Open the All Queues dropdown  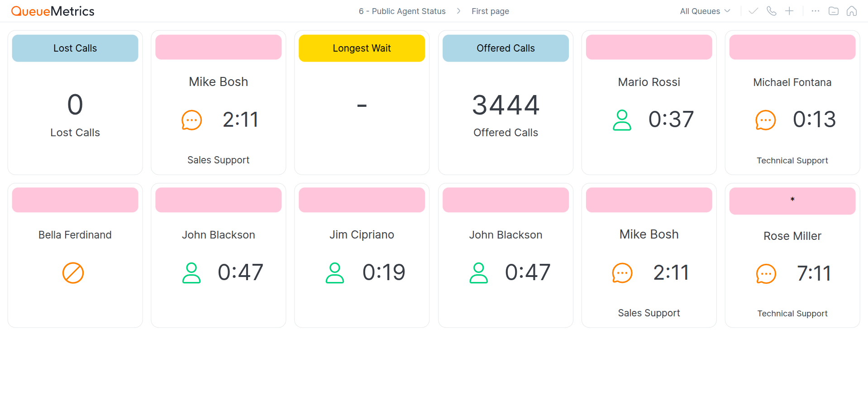point(704,11)
